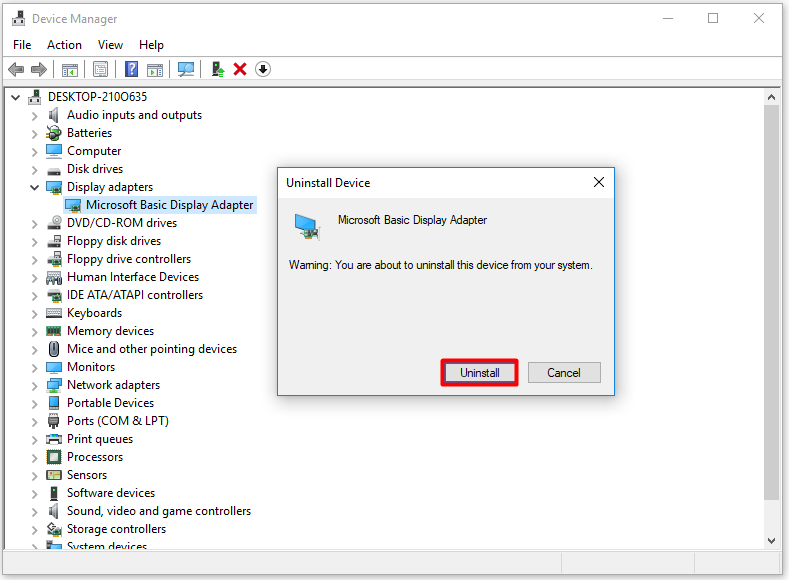Open the File menu

click(22, 45)
